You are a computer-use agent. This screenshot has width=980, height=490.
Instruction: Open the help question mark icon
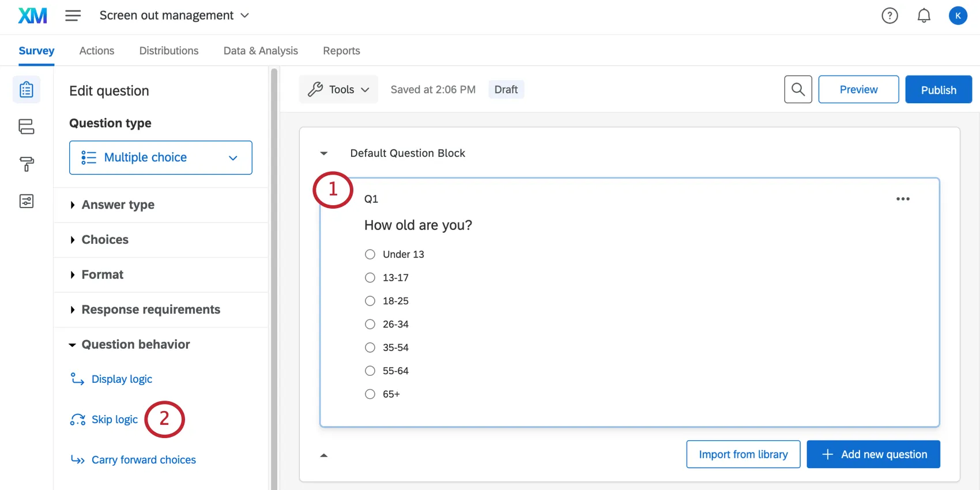click(889, 16)
